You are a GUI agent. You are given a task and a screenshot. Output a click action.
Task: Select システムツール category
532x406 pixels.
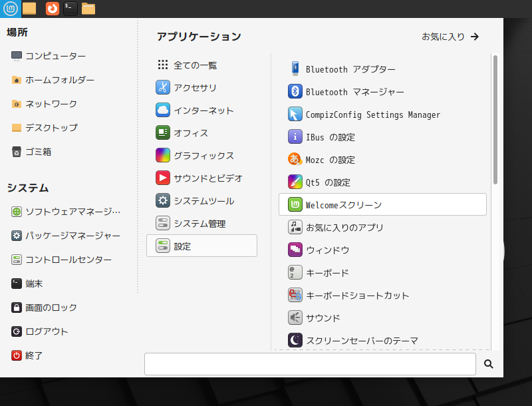(x=201, y=200)
